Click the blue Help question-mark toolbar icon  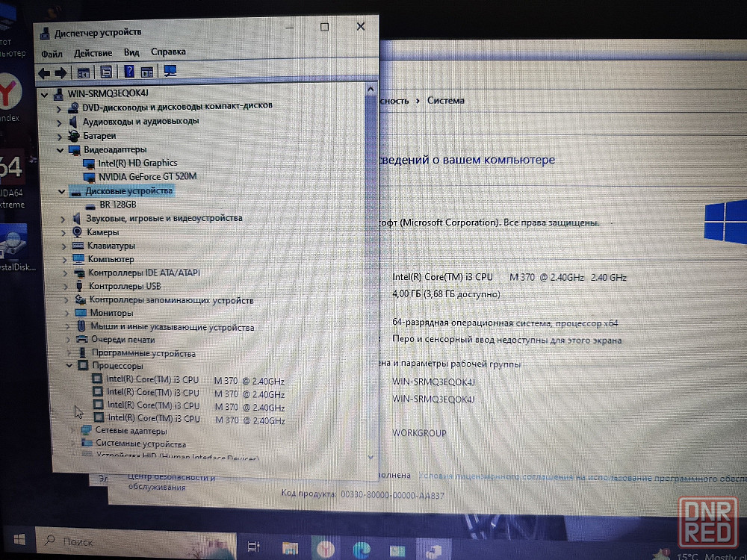click(x=129, y=72)
